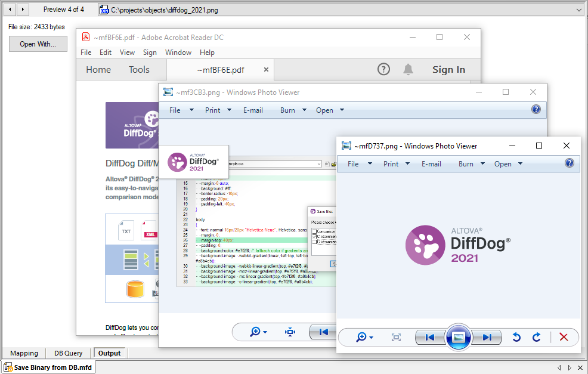Go to next image in front photo viewer
The height and width of the screenshot is (374, 588).
[x=487, y=338]
